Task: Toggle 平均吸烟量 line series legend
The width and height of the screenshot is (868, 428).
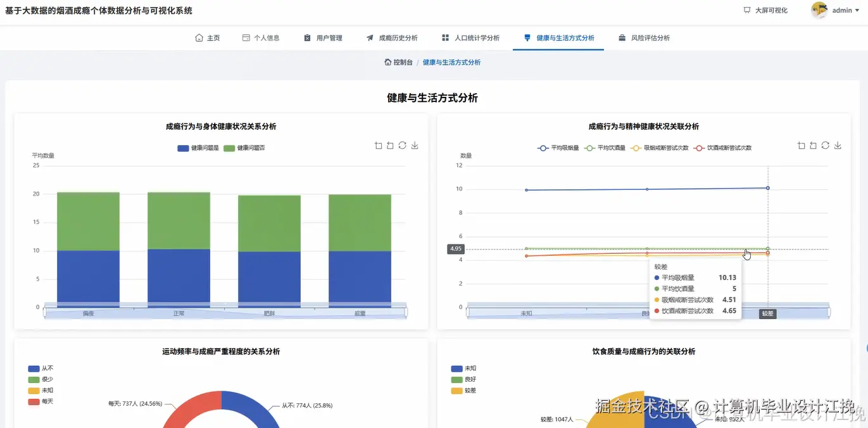Action: tap(558, 148)
